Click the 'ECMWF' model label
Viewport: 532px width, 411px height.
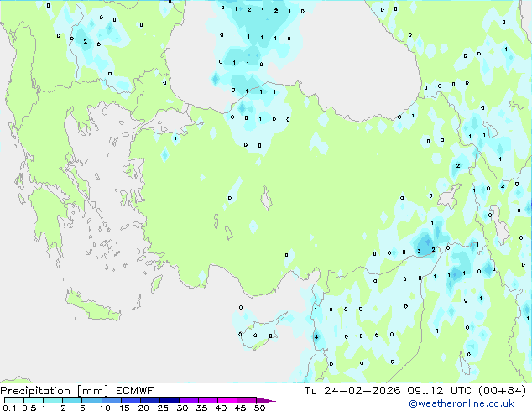pyautogui.click(x=135, y=391)
